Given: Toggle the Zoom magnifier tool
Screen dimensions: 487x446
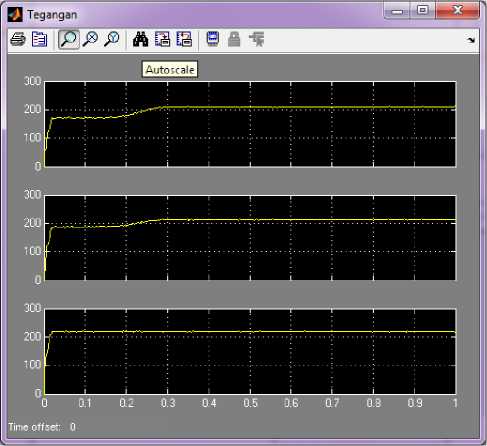Looking at the screenshot, I should (x=69, y=39).
